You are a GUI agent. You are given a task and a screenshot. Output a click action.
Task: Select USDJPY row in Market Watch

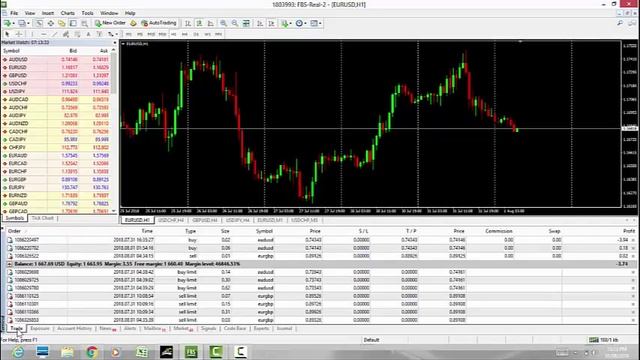tap(56, 91)
